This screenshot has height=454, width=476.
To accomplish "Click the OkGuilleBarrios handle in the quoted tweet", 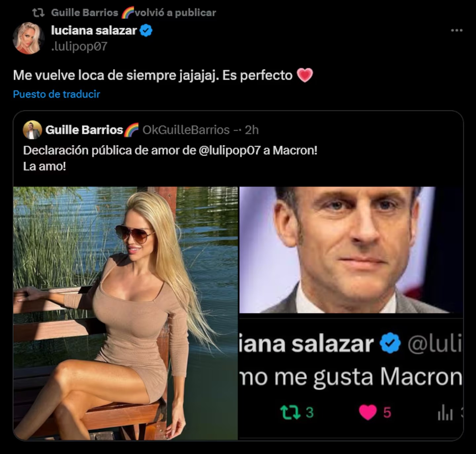I will (x=186, y=130).
